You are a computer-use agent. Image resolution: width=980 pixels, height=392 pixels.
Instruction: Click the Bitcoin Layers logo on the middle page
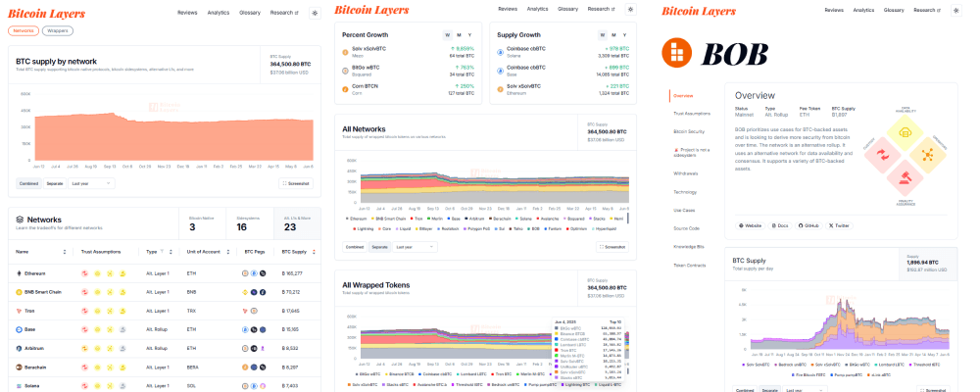pyautogui.click(x=371, y=10)
